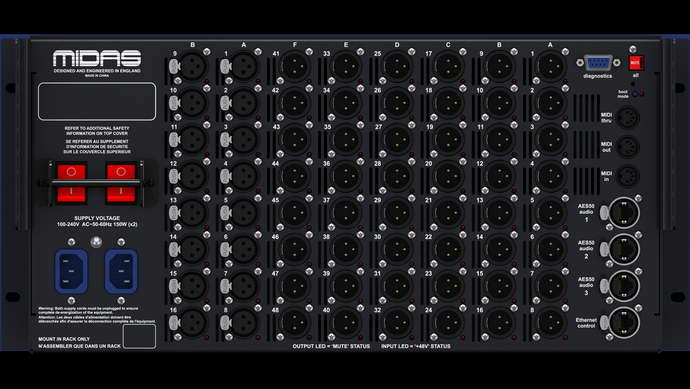Click the right blue IEC power inlet

(121, 272)
